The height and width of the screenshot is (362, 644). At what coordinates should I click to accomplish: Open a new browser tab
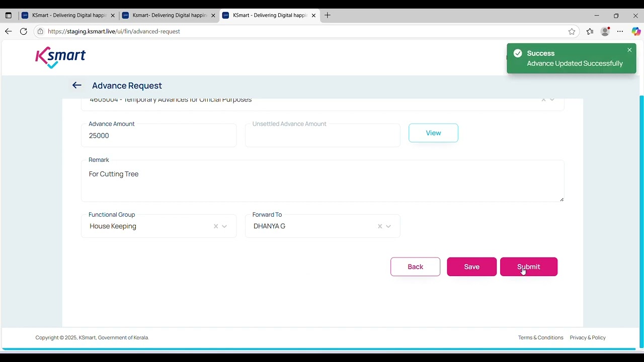(x=328, y=15)
